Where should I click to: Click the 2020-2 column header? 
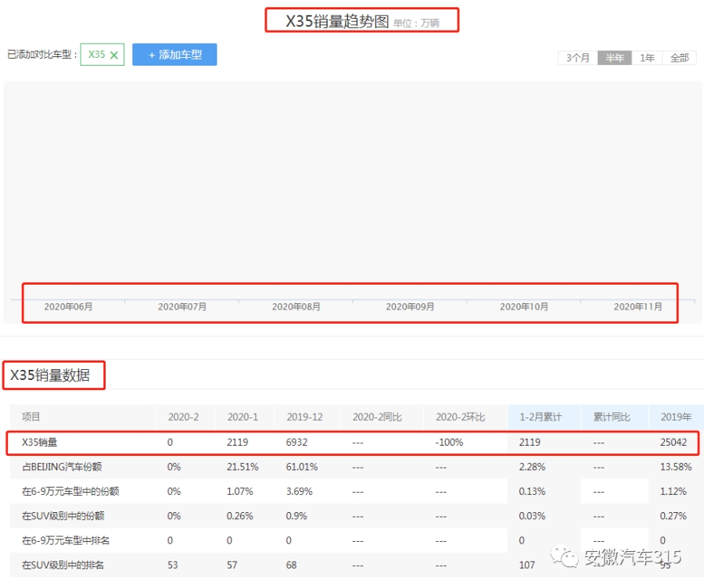(x=182, y=417)
